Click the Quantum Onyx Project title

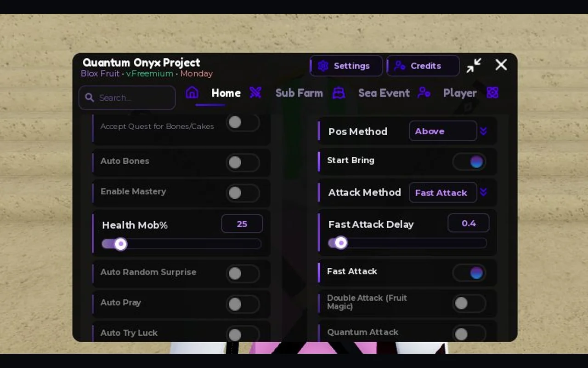pos(141,63)
